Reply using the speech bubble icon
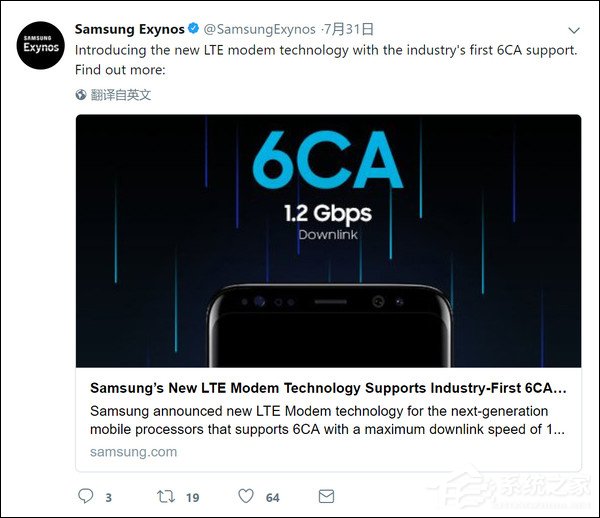The height and width of the screenshot is (518, 600). coord(85,496)
